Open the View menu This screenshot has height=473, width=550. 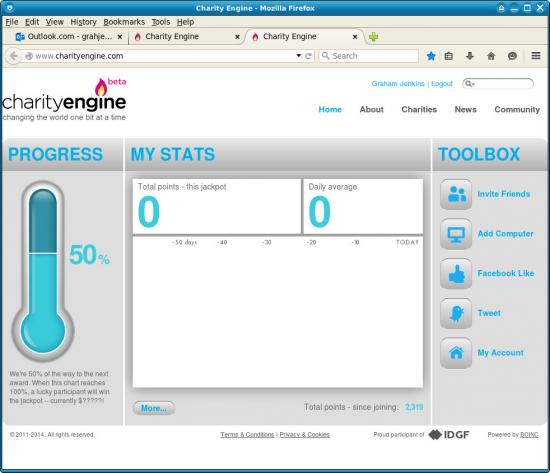[55, 22]
